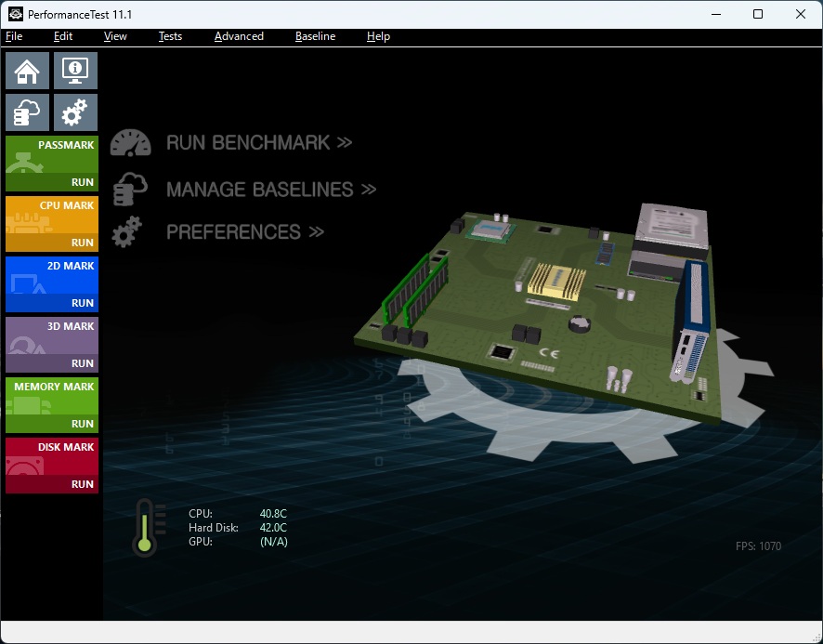Open the System Information monitor icon
823x644 pixels.
[x=75, y=71]
